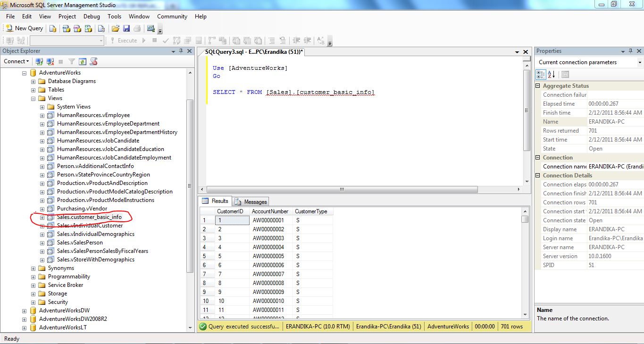Expand the Programmability folder
The height and width of the screenshot is (344, 644).
click(33, 277)
